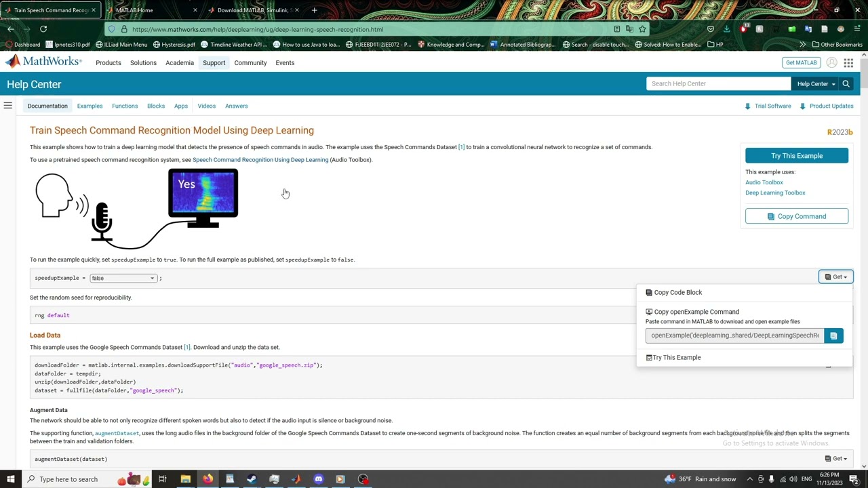Open the Deep Learning Toolbox link
Screen dimensions: 868x488
775,192
